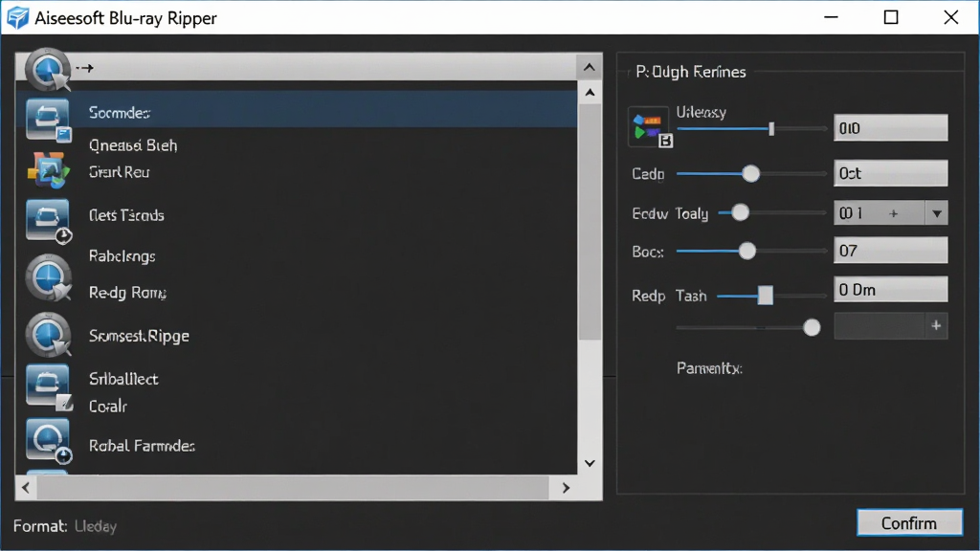Minimize the Aiseesoft Blu-ray Ripper window

[x=831, y=17]
